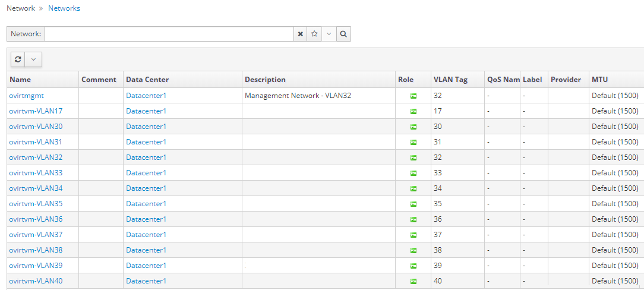
Task: Open the refresh interval dropdown
Action: click(34, 59)
